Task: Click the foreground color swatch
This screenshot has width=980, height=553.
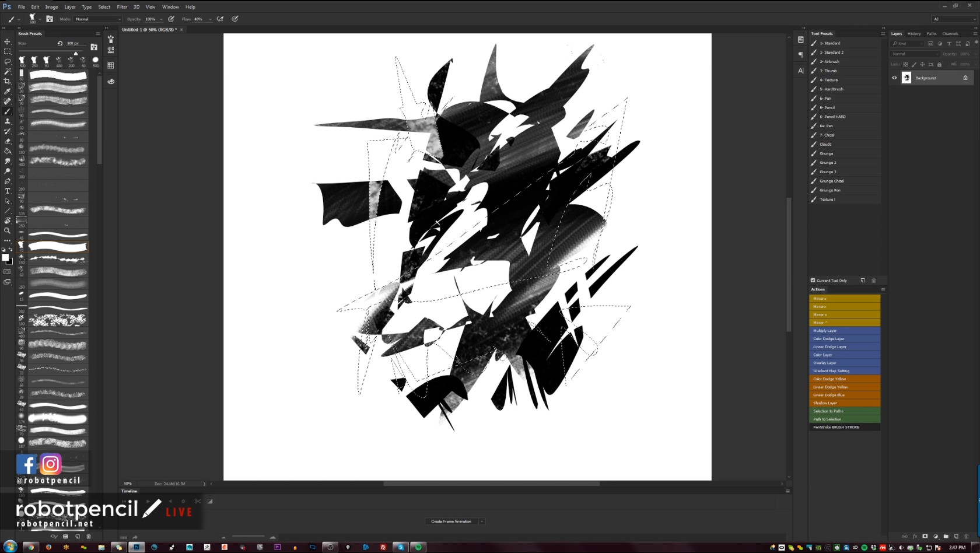Action: (5, 257)
